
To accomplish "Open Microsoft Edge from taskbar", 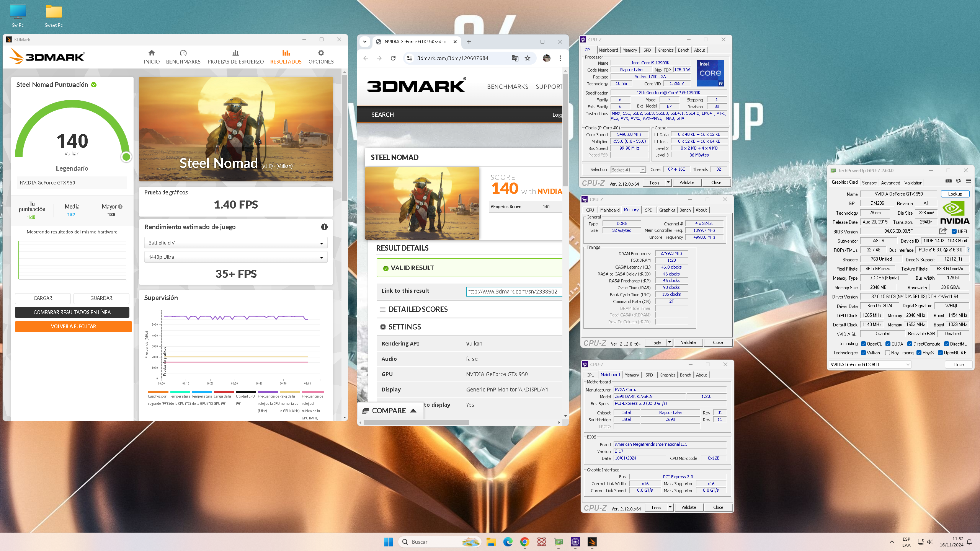I will [508, 542].
